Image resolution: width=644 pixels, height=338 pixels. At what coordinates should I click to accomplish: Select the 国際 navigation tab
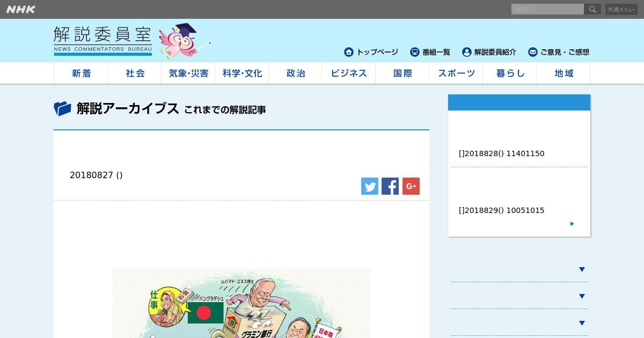tap(402, 73)
